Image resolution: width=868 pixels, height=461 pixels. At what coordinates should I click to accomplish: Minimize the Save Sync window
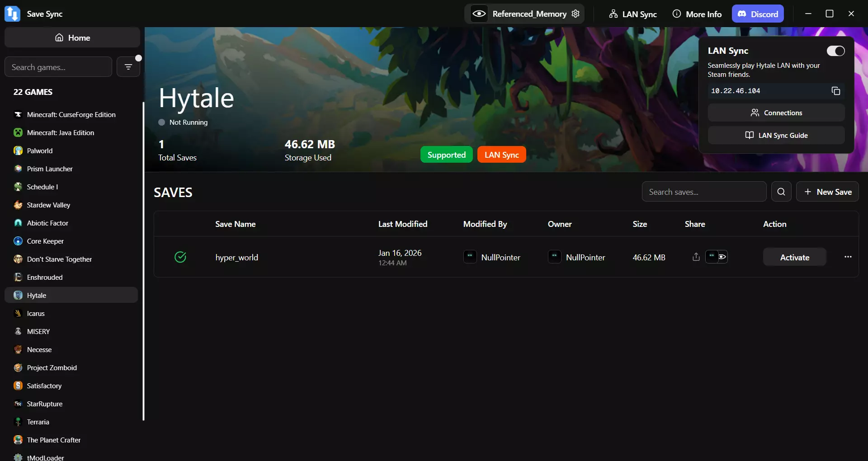pos(808,14)
